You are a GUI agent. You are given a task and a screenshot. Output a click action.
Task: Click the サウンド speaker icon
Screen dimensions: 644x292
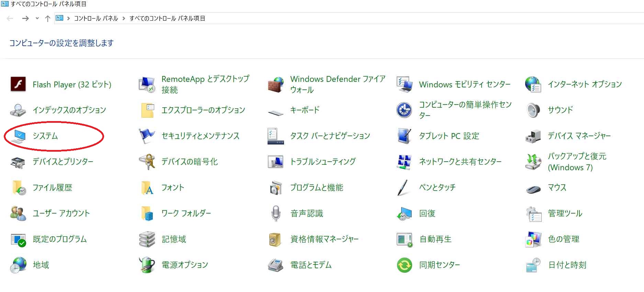coord(533,110)
